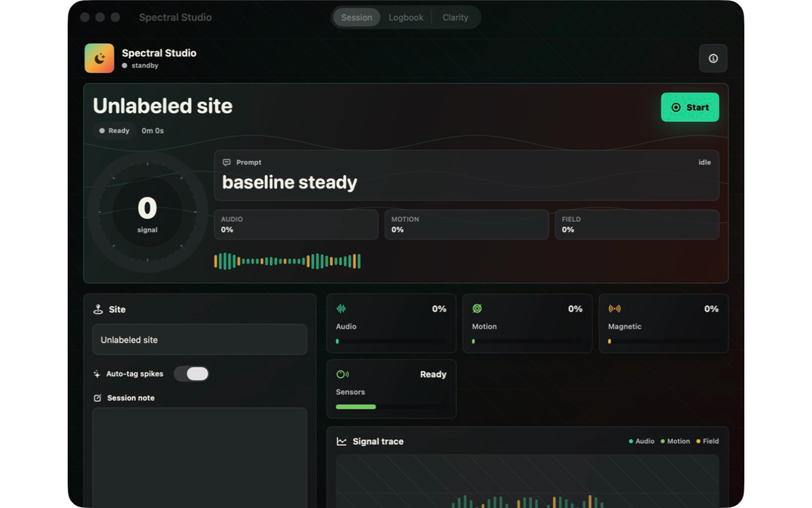Click the Session note edit icon
The width and height of the screenshot is (812, 508).
tap(98, 398)
